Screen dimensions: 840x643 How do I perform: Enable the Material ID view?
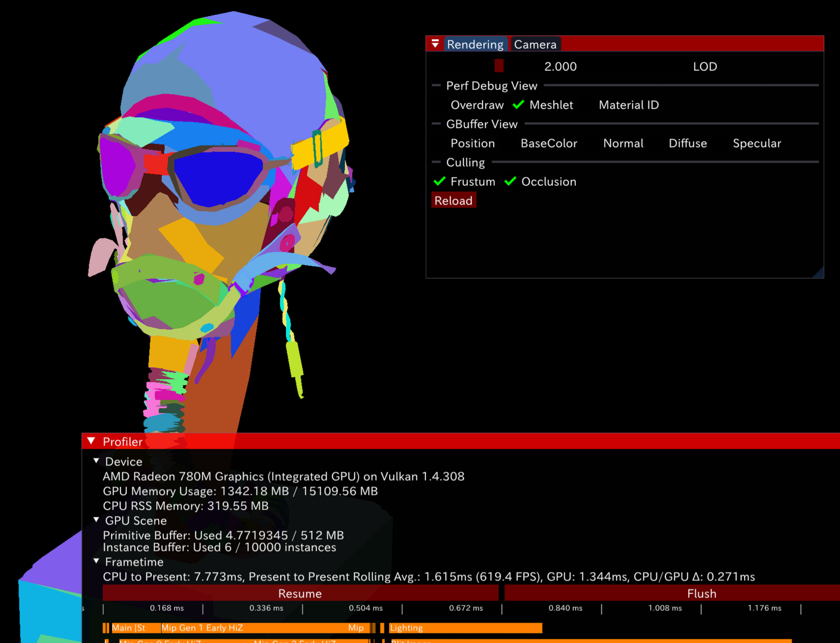click(x=628, y=105)
